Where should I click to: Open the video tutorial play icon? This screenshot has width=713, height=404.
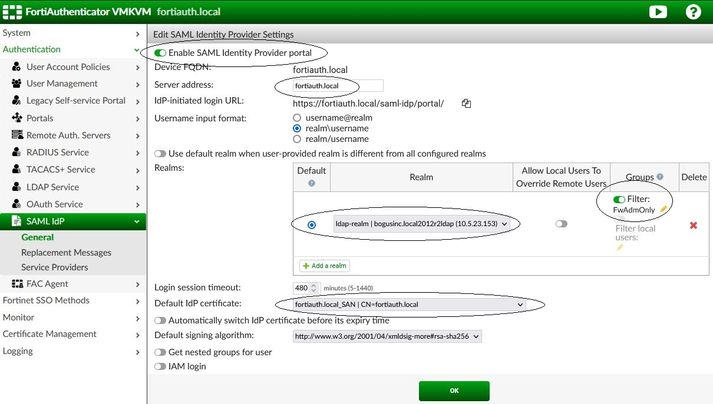pyautogui.click(x=658, y=11)
